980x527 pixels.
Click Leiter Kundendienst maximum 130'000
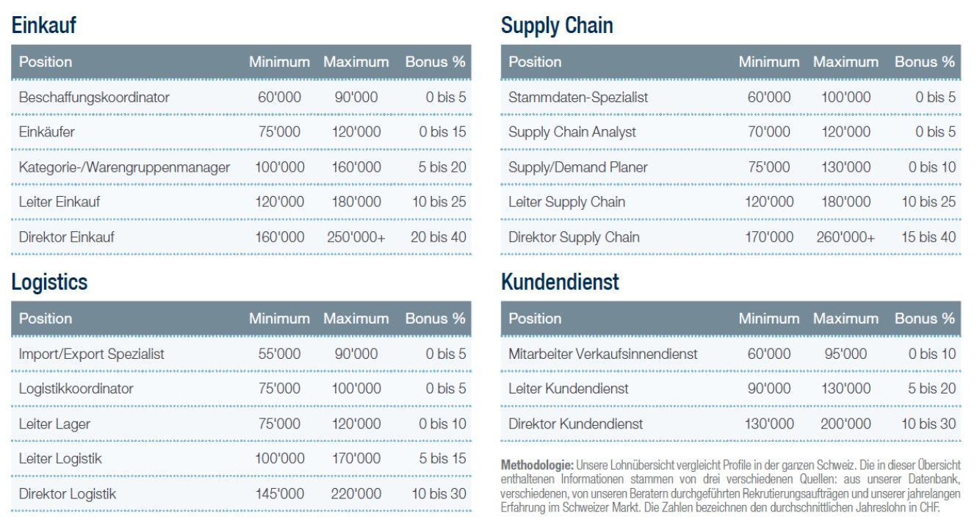(846, 389)
